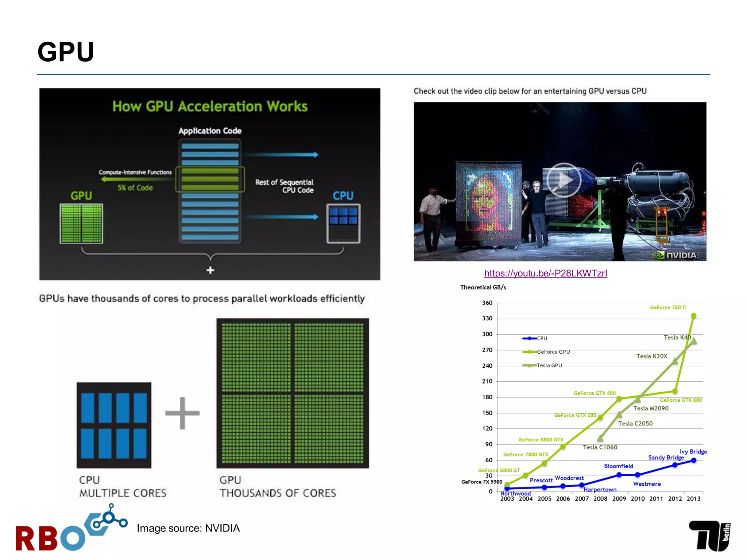
Task: Click the Ivy Bridge data point
Action: point(693,460)
